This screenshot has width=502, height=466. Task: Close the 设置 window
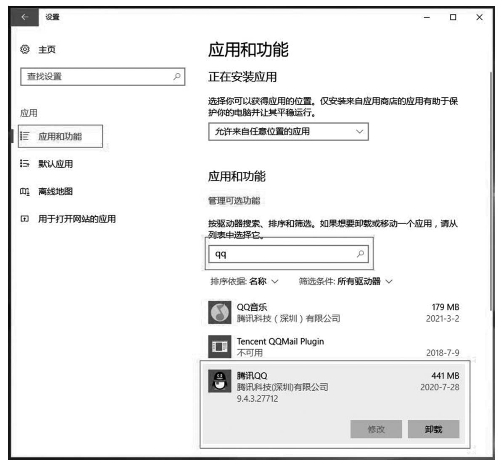[x=479, y=17]
